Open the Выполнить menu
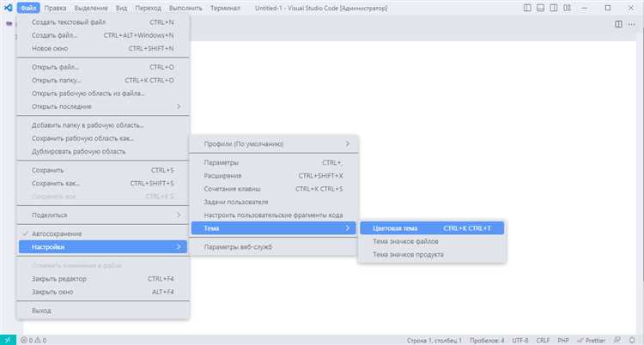This screenshot has width=644, height=345. (x=185, y=8)
